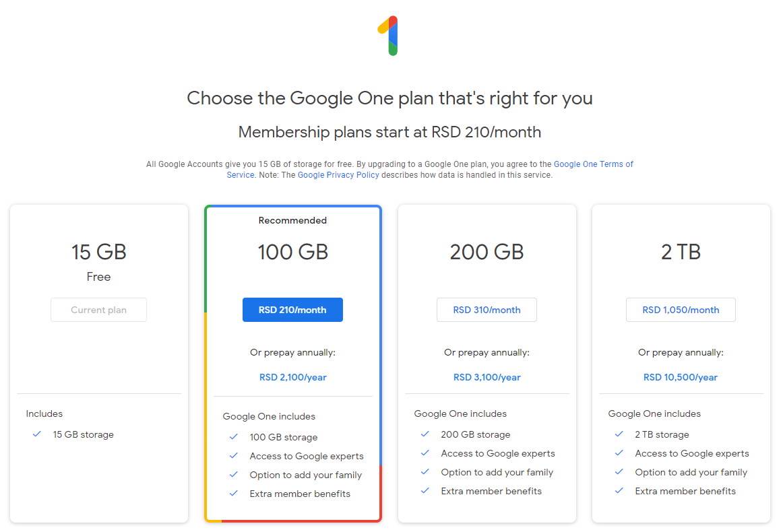Click the checkmark beside 15 GB storage
The width and height of the screenshot is (783, 532).
point(37,434)
